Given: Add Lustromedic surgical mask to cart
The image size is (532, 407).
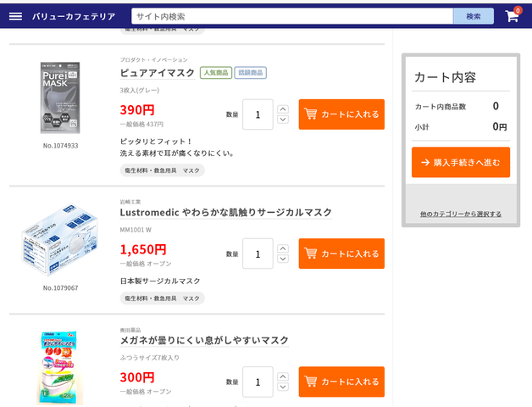Looking at the screenshot, I should (x=341, y=254).
